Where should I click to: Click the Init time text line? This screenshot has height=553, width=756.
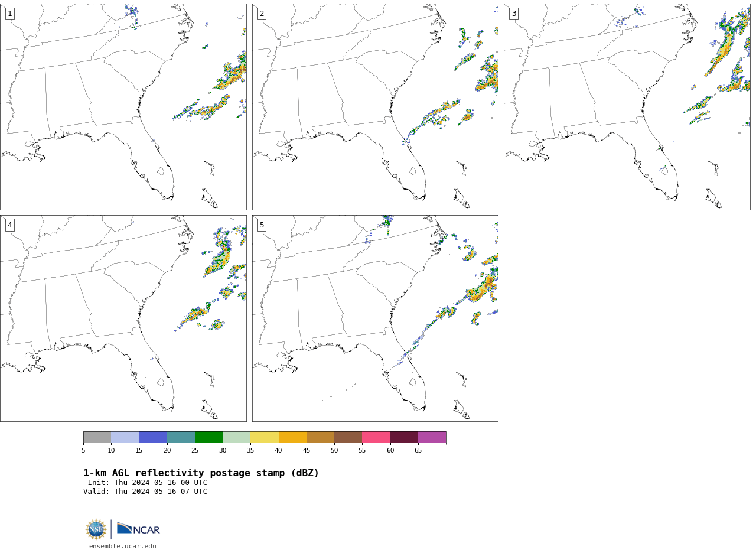(x=148, y=483)
